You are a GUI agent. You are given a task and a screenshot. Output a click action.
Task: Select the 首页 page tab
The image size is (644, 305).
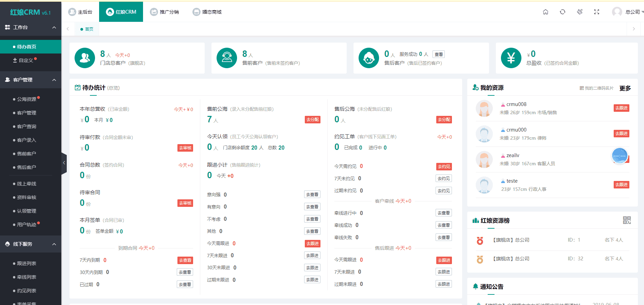tap(87, 29)
